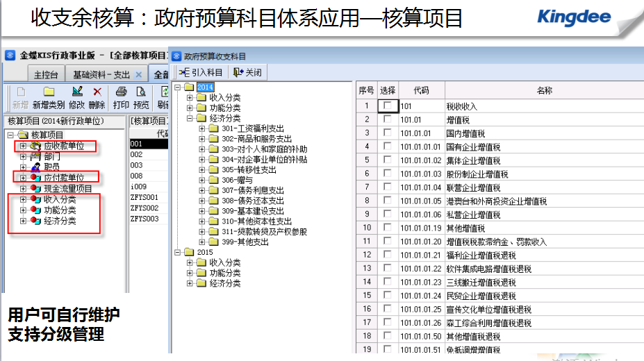
Task: Click the 2015 folder icon
Action: coord(189,252)
